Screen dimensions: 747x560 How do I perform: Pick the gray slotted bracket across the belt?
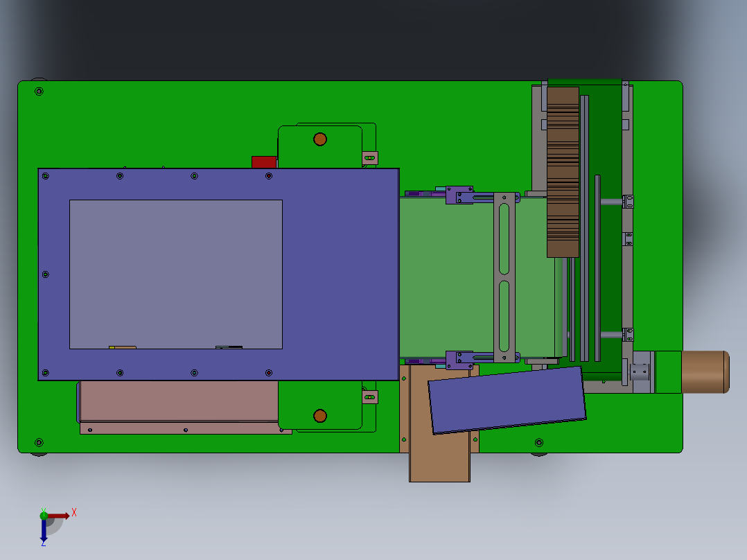coord(504,277)
